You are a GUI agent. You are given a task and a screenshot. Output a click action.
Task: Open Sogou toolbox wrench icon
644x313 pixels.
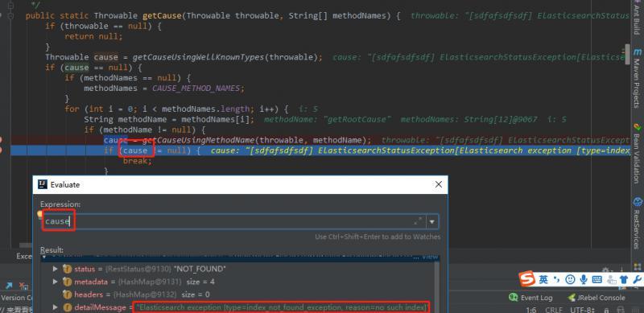coord(638,280)
